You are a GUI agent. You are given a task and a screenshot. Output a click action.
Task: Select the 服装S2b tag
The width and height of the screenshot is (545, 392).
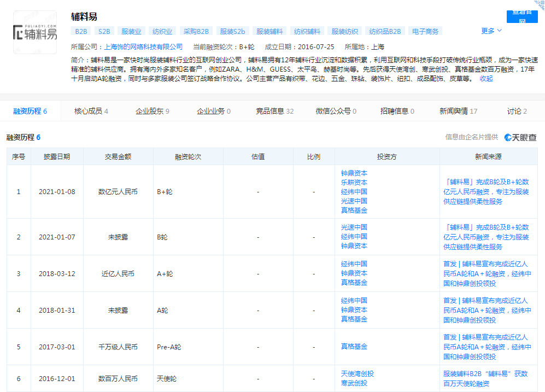232,31
